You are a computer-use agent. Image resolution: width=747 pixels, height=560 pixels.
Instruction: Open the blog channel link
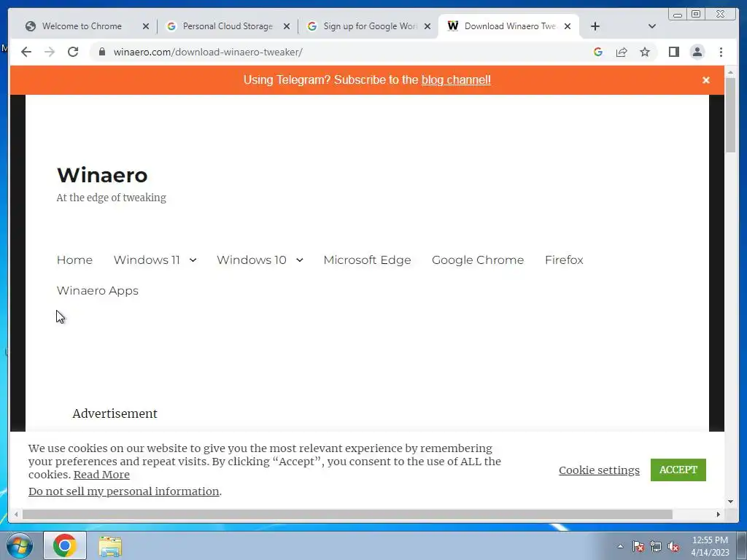click(x=456, y=79)
